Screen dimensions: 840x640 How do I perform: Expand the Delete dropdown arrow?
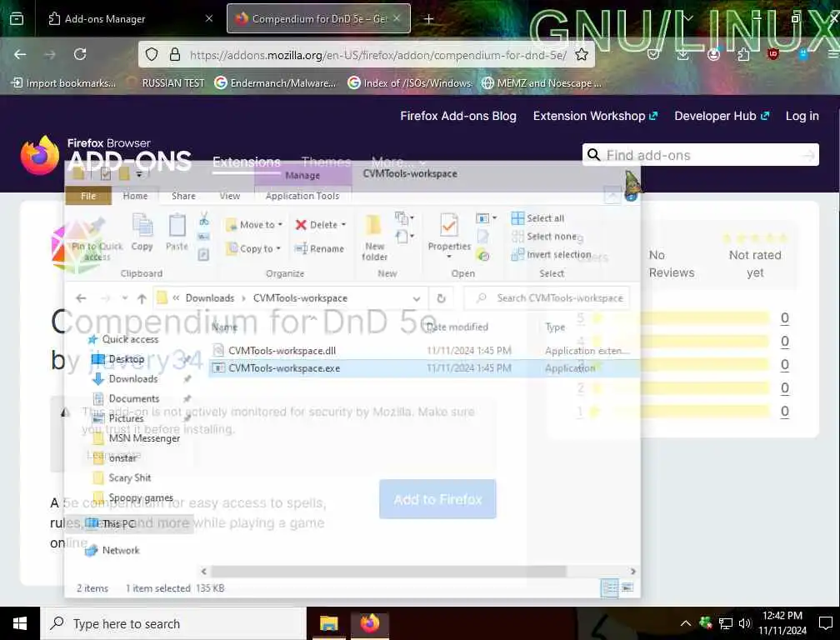343,224
